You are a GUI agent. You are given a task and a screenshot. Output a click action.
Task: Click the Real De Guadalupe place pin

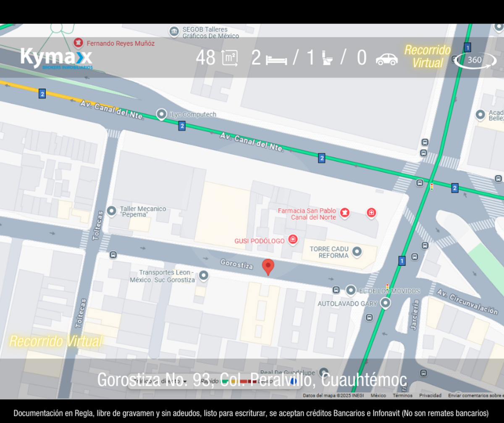323,373
